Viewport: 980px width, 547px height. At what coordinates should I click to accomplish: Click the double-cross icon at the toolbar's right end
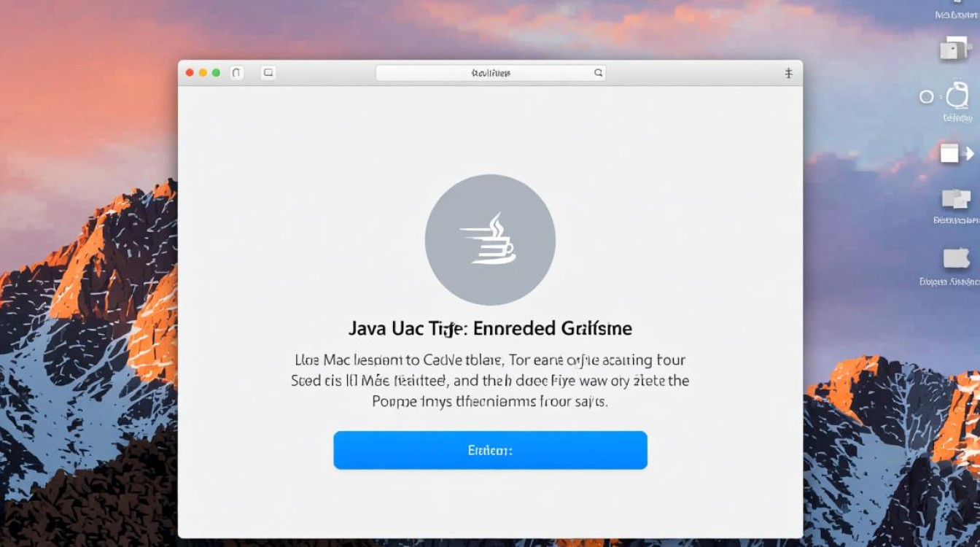(x=788, y=73)
